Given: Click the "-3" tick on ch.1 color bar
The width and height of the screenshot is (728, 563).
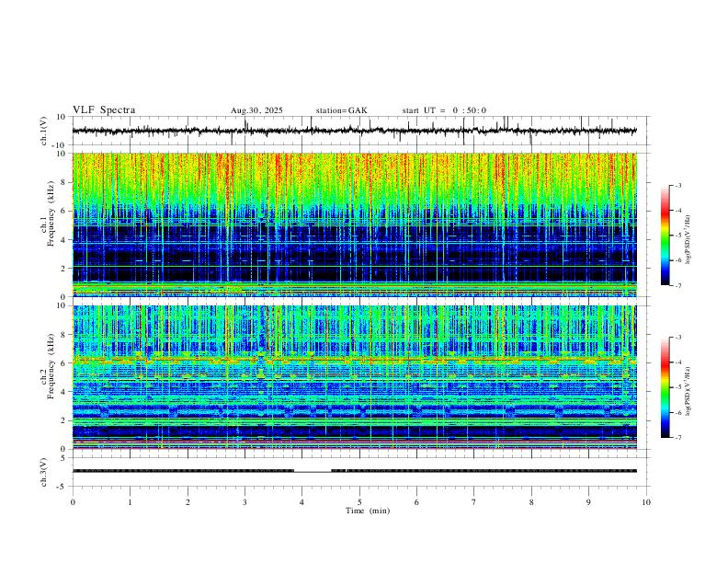Looking at the screenshot, I should click(x=678, y=185).
